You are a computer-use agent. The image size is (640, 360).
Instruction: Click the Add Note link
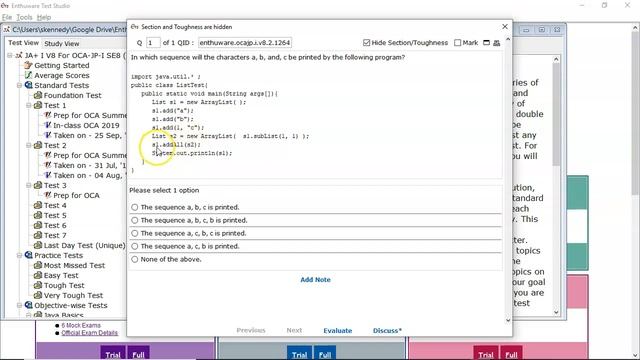[316, 280]
